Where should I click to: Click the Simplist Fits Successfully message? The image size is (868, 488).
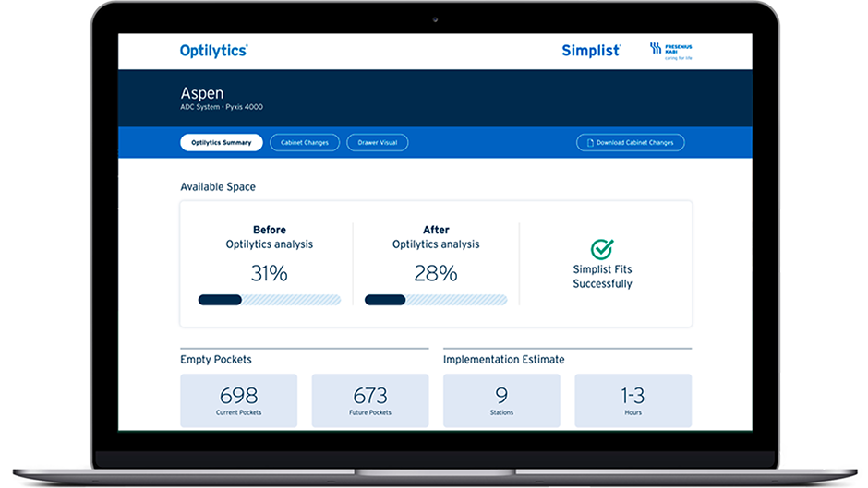click(602, 277)
